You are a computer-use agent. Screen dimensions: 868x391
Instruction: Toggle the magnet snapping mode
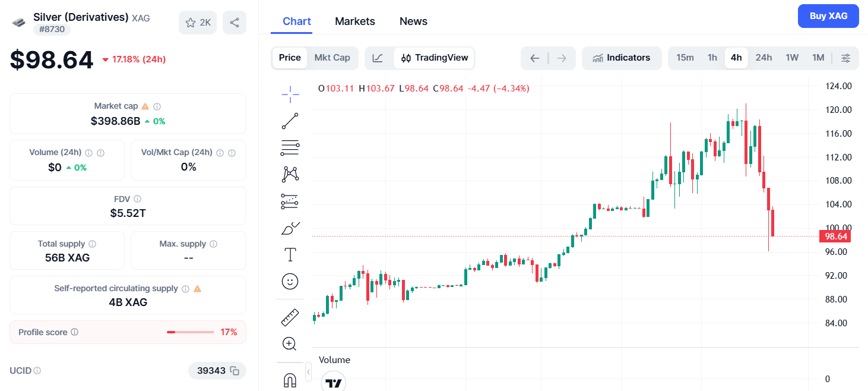[290, 380]
